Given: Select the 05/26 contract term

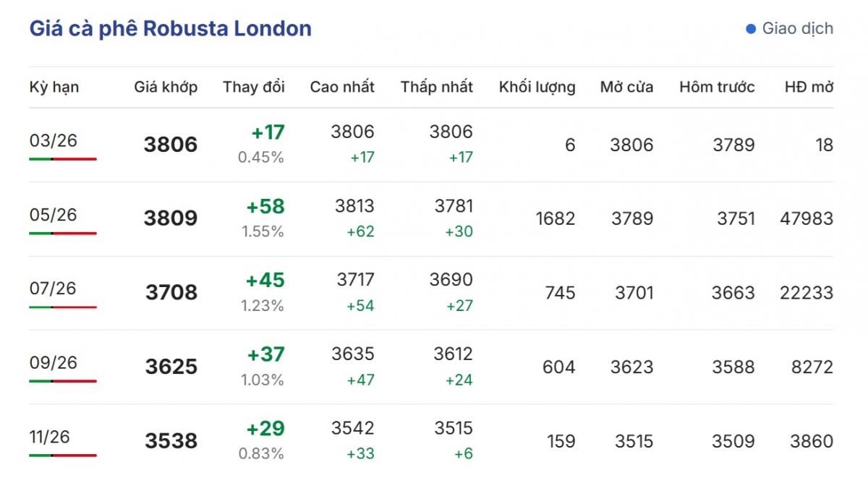Looking at the screenshot, I should coord(53,215).
